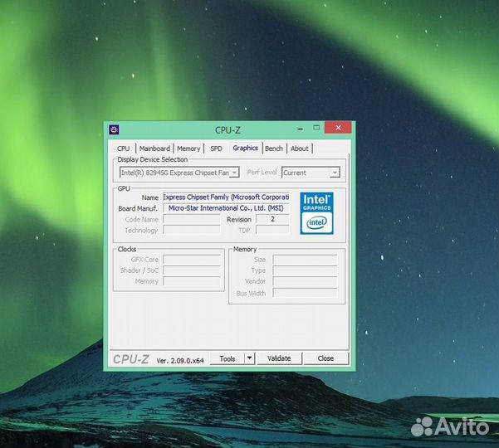Select the Graphics tab
Viewport: 499px width, 448px height.
point(245,148)
